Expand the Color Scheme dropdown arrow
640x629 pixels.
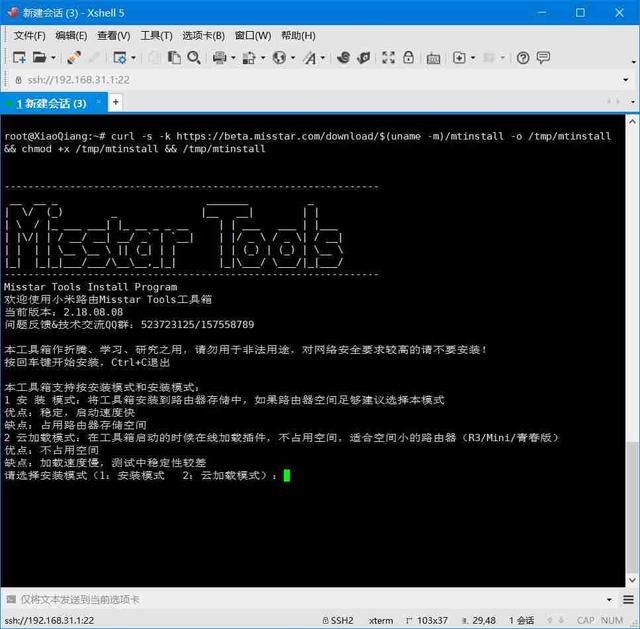[x=263, y=58]
